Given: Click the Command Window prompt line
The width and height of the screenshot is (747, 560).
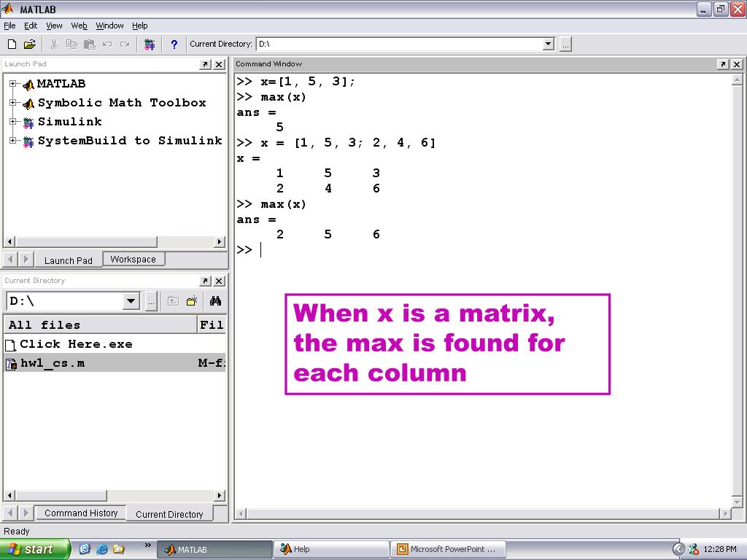Looking at the screenshot, I should click(483, 250).
